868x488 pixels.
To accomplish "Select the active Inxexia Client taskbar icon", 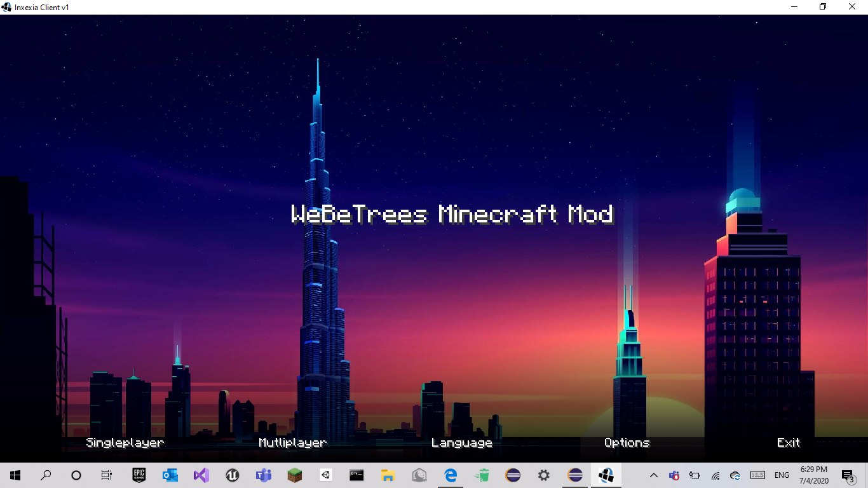I will (x=606, y=475).
